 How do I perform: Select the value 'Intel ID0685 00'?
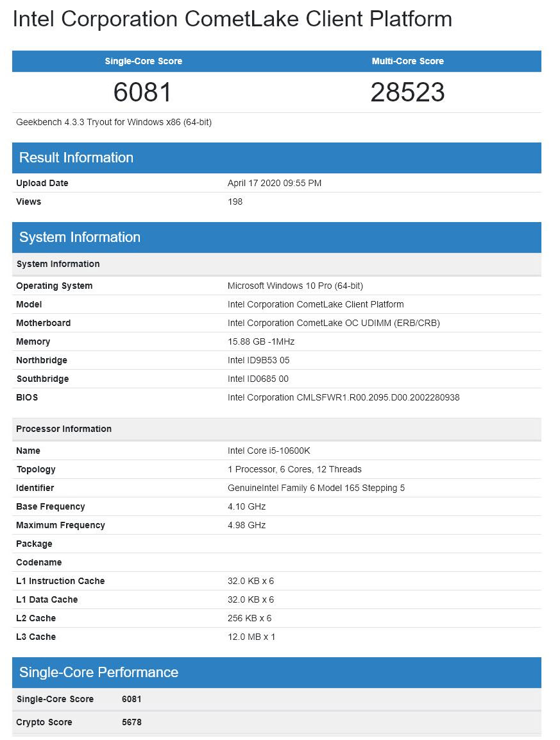click(258, 379)
